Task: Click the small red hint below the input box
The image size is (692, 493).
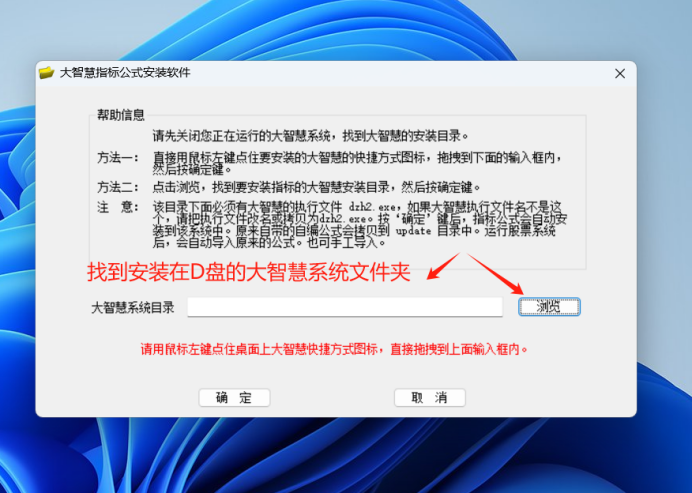Action: [333, 350]
